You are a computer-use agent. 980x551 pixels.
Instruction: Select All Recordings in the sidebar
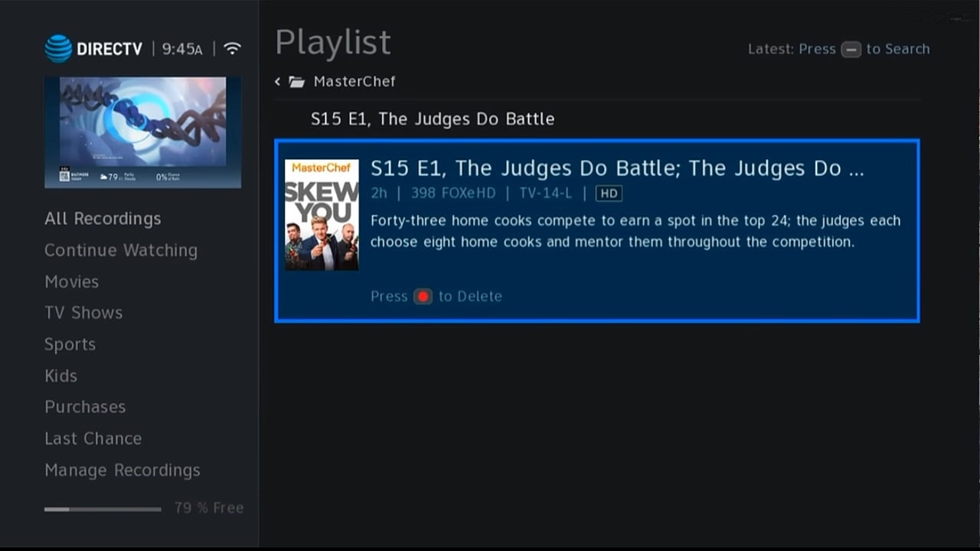point(103,219)
